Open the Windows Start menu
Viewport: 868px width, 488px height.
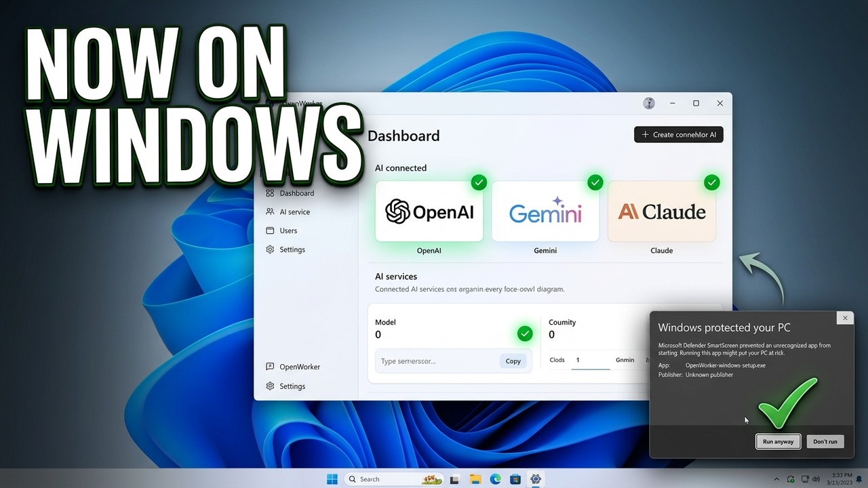pos(332,479)
